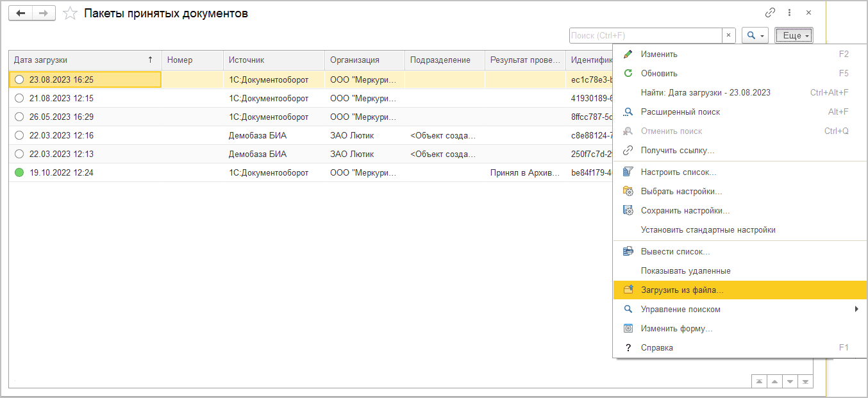Open the three-dot options menu in the title bar
Screen dimensions: 868x398
pos(789,13)
